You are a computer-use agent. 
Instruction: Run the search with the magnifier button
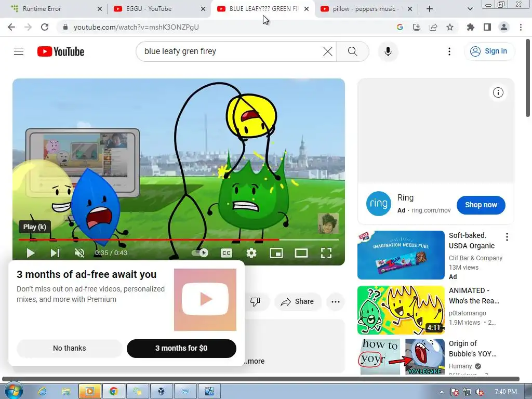pyautogui.click(x=353, y=51)
